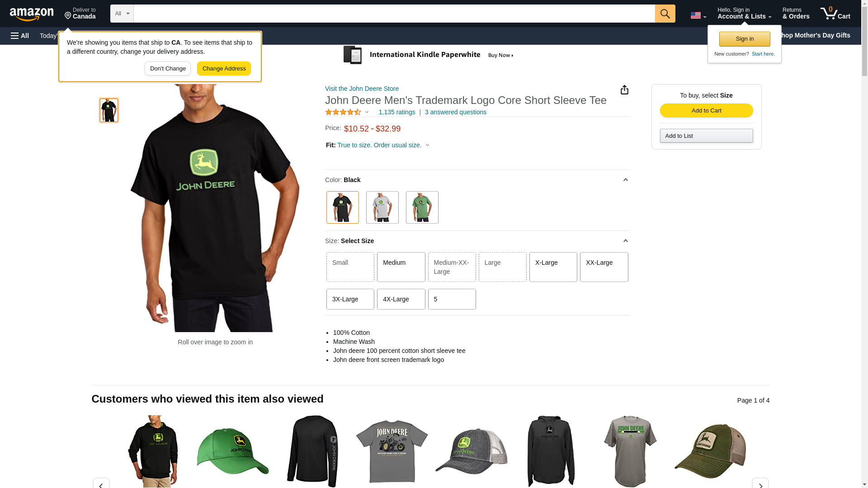Open the search category All dropdown
868x488 pixels.
click(122, 14)
